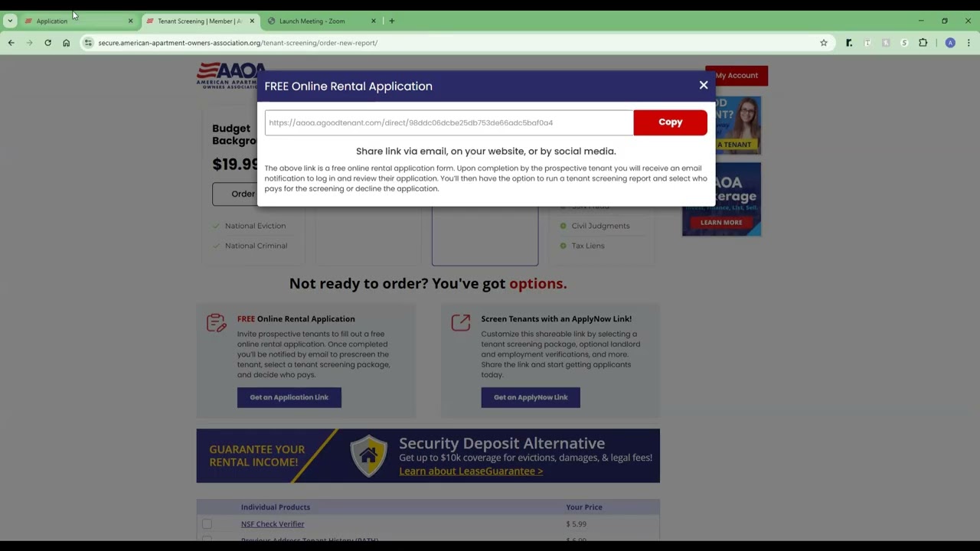Open My Account
980x551 pixels.
click(x=737, y=75)
